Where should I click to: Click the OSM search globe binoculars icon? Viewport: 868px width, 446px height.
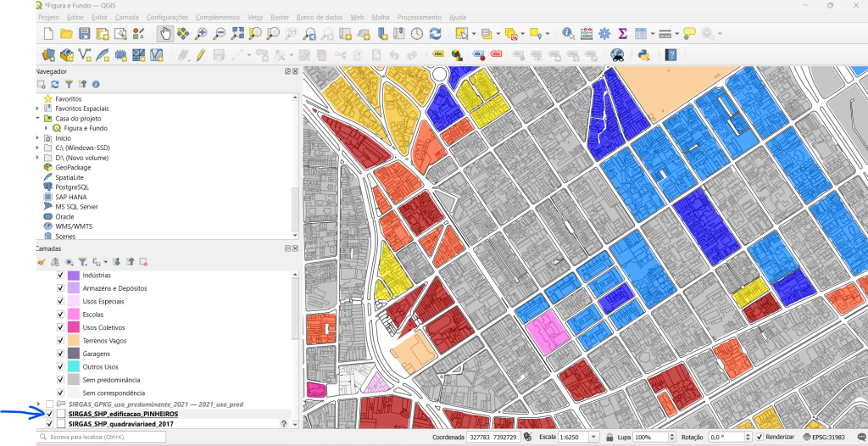pyautogui.click(x=617, y=54)
